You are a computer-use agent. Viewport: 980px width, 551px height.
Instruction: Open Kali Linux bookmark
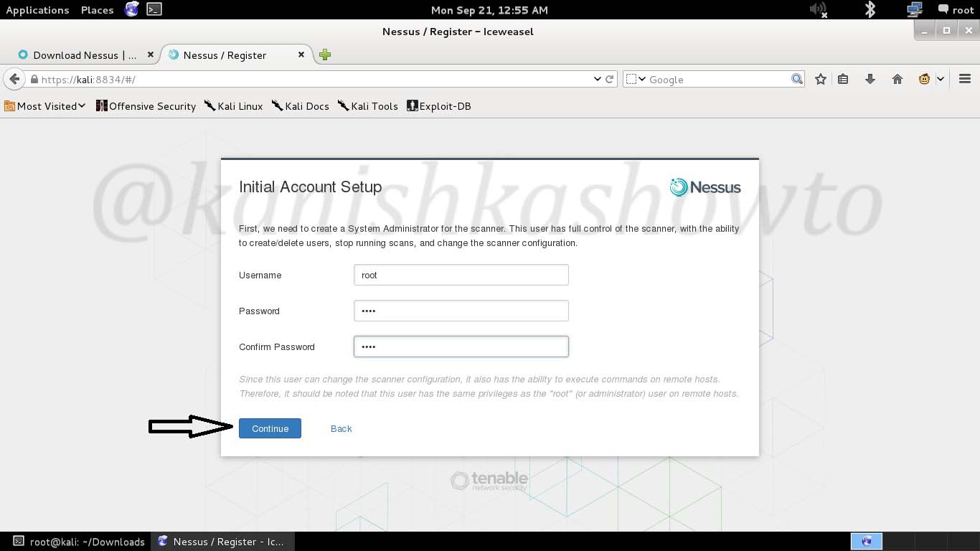pos(234,106)
